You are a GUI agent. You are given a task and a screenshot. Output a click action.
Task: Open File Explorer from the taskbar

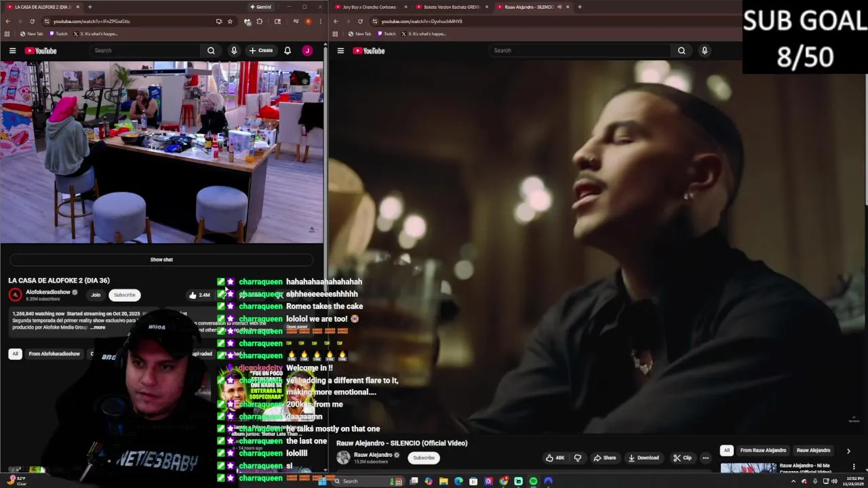coord(443,481)
